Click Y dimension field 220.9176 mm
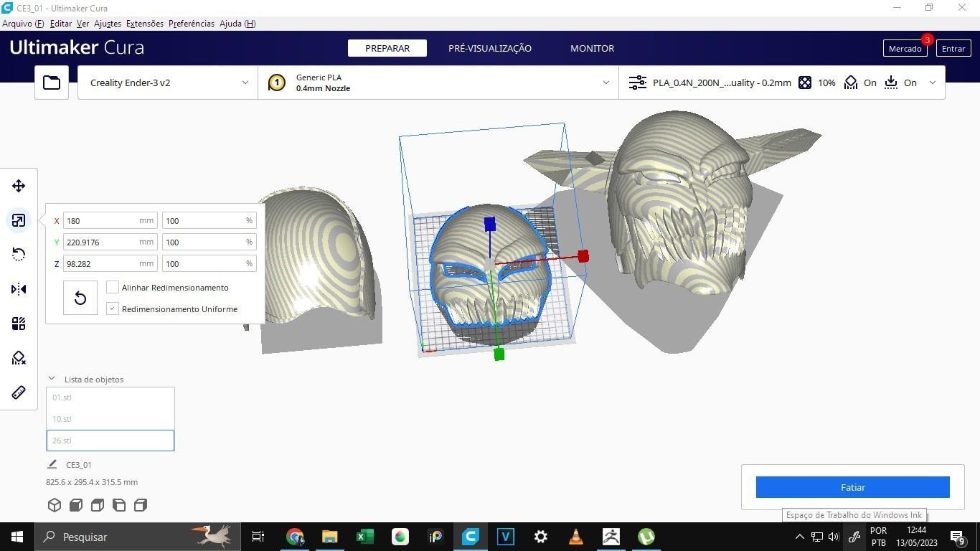The width and height of the screenshot is (980, 551). pyautogui.click(x=110, y=242)
